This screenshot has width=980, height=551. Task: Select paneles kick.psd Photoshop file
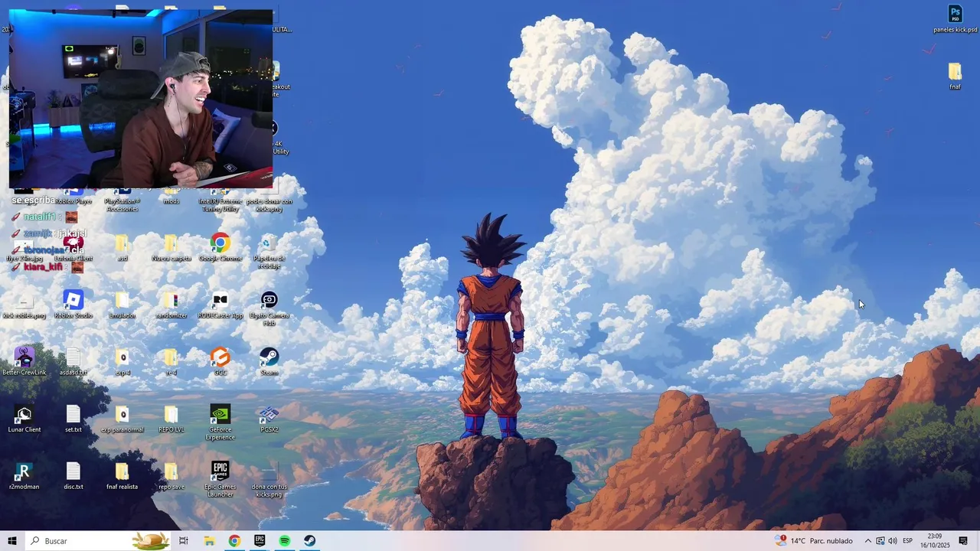coord(955,19)
